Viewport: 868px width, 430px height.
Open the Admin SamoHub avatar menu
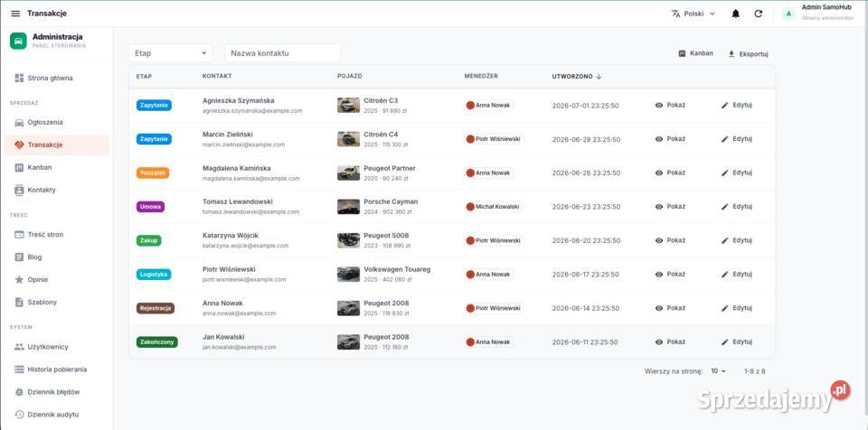(x=788, y=14)
